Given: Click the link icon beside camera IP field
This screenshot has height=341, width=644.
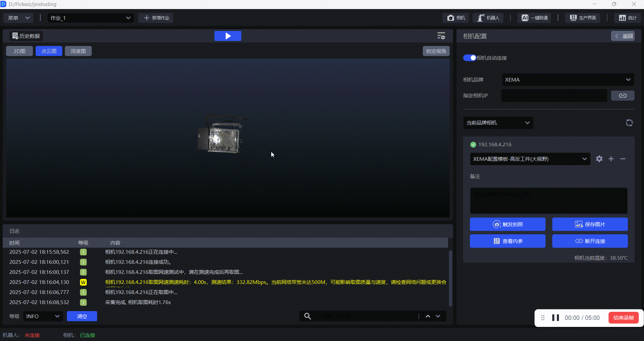Looking at the screenshot, I should tap(622, 96).
